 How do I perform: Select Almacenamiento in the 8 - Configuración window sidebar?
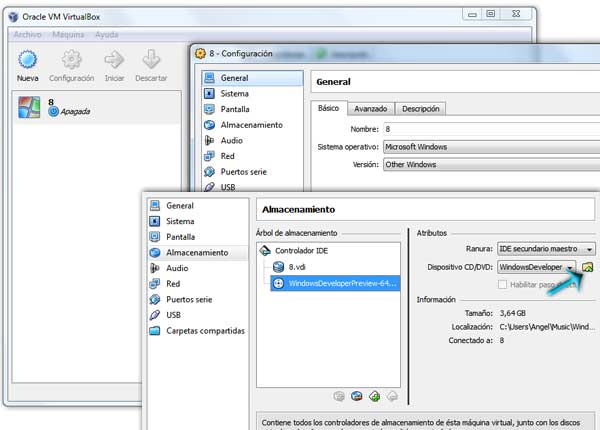[253, 125]
